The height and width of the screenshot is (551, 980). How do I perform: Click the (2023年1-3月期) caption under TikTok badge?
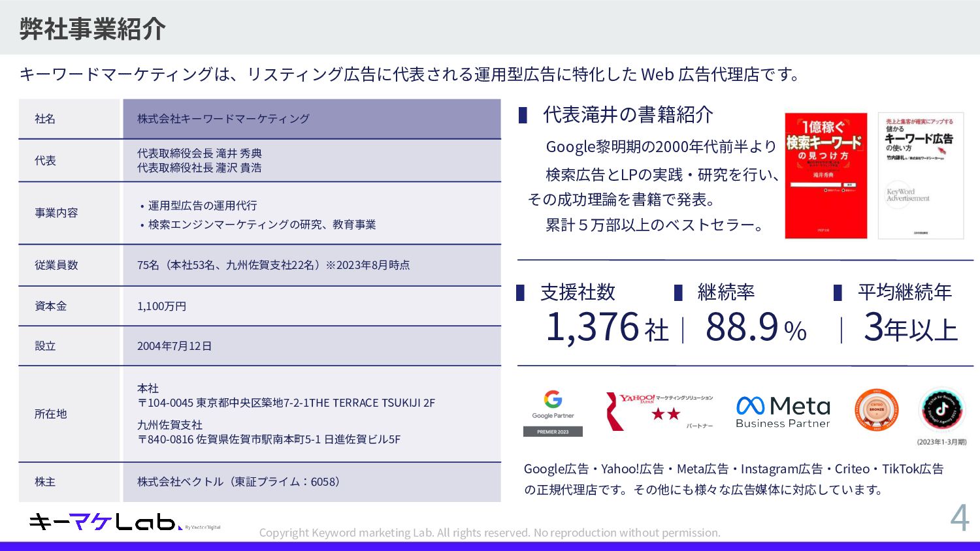click(x=941, y=442)
